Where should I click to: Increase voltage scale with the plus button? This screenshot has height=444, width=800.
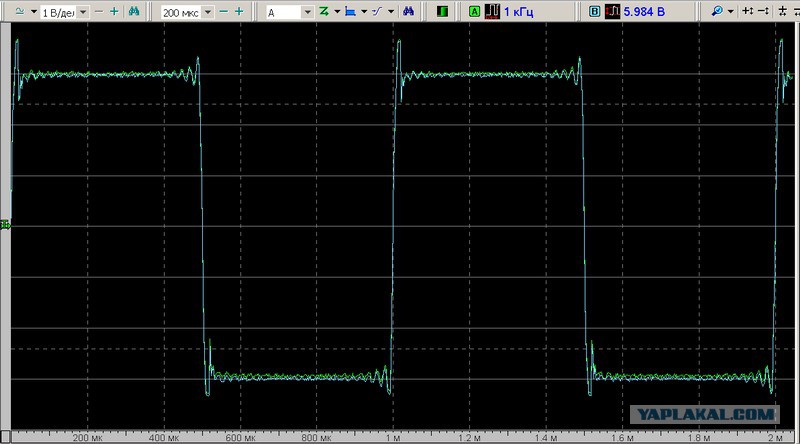pyautogui.click(x=114, y=11)
